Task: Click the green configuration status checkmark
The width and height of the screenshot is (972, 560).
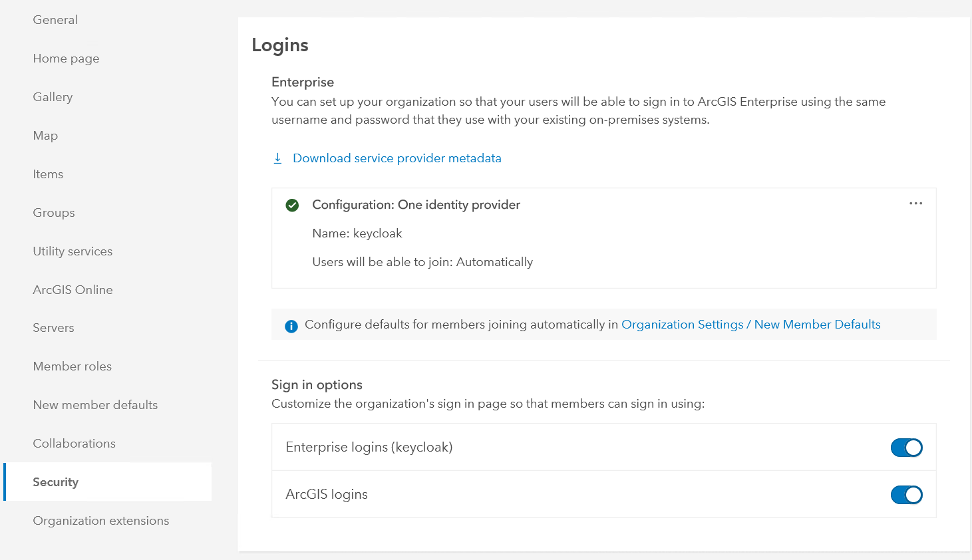Action: pyautogui.click(x=292, y=205)
